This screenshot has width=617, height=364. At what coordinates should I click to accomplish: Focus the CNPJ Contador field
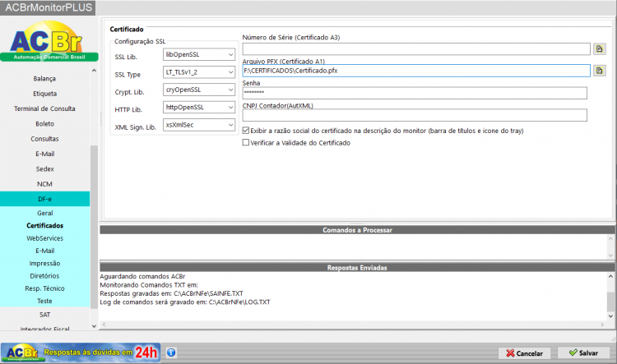point(415,115)
